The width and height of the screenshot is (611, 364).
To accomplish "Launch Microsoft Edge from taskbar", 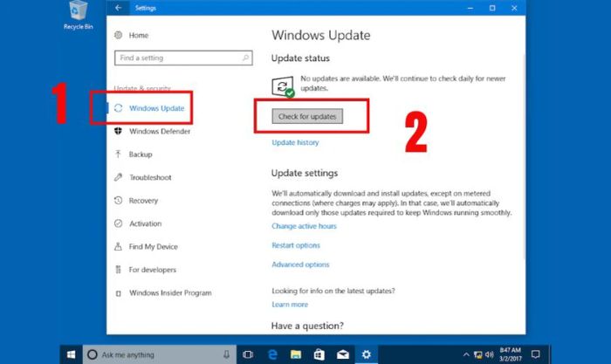I will click(272, 354).
